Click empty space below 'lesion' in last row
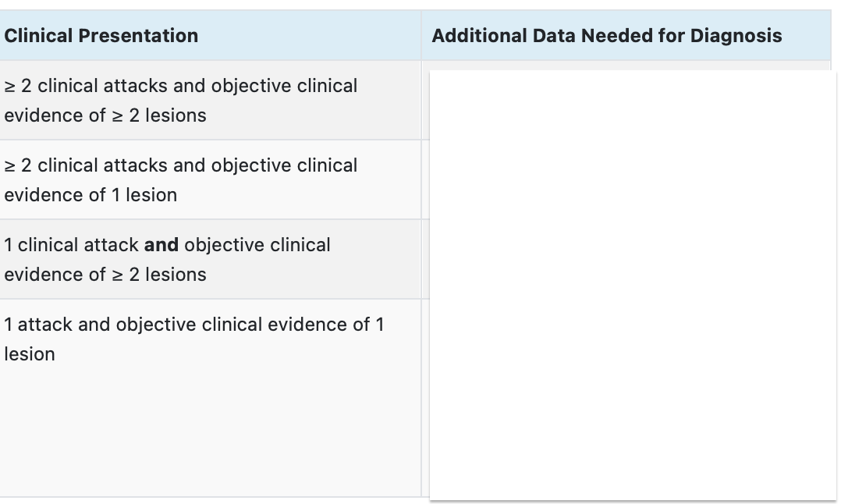 point(211,429)
